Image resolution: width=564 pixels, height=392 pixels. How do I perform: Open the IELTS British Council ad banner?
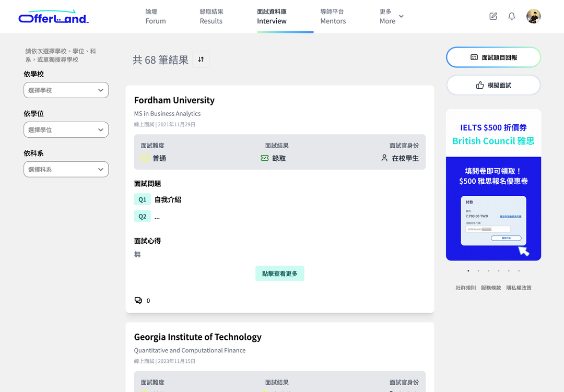[494, 185]
